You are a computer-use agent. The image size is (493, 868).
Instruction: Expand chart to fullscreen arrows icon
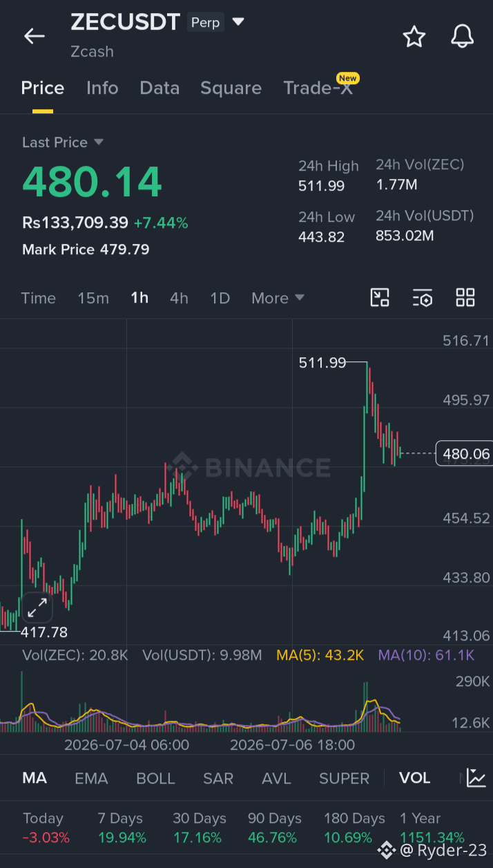pyautogui.click(x=37, y=608)
